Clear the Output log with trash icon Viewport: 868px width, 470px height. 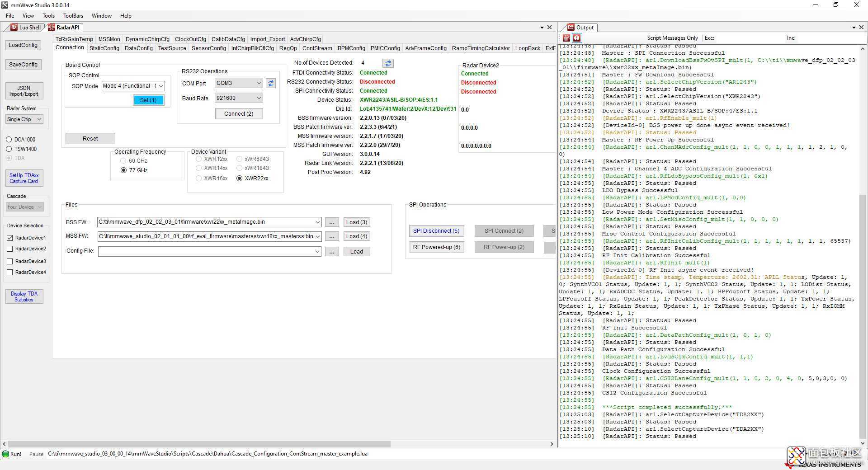pos(566,38)
